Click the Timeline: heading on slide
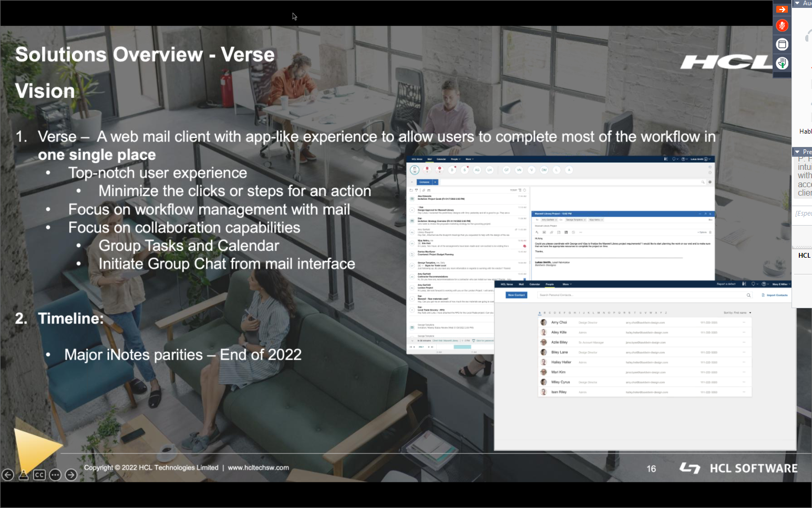Viewport: 812px width, 508px height. (70, 319)
